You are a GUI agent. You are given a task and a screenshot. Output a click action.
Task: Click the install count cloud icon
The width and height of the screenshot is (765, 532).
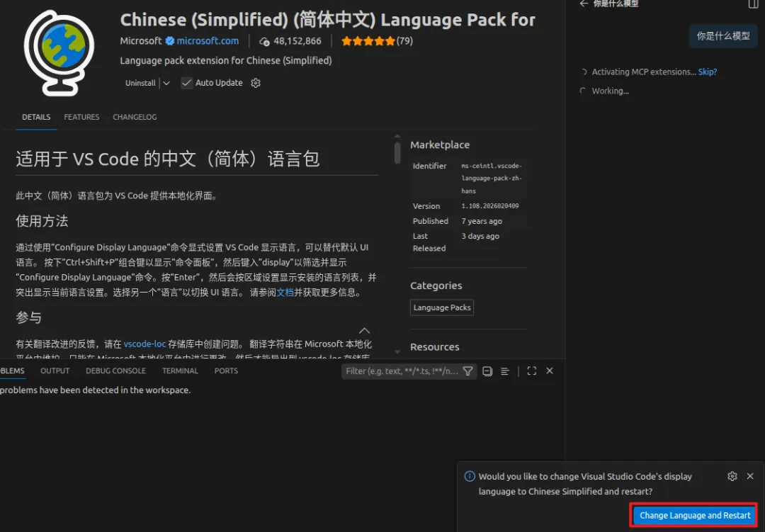264,42
